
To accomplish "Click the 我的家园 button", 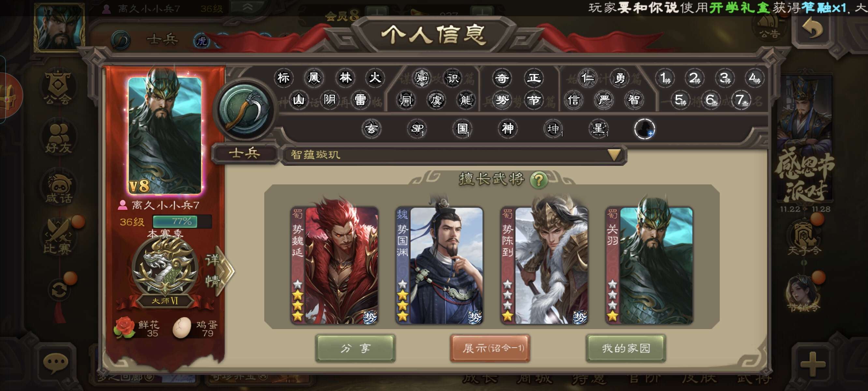I will pos(625,348).
